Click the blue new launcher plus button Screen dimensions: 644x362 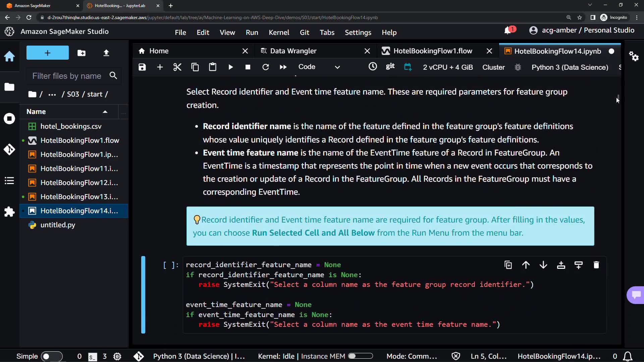[x=48, y=53]
